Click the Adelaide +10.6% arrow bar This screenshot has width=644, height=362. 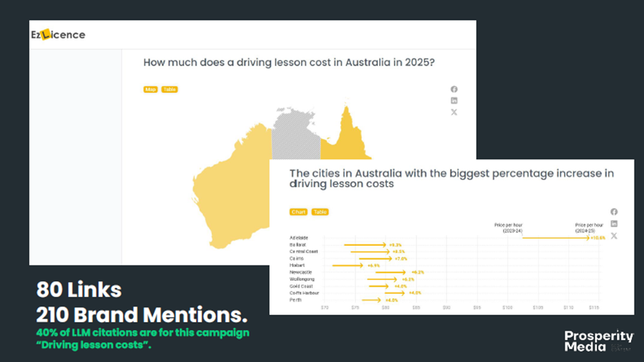click(555, 238)
